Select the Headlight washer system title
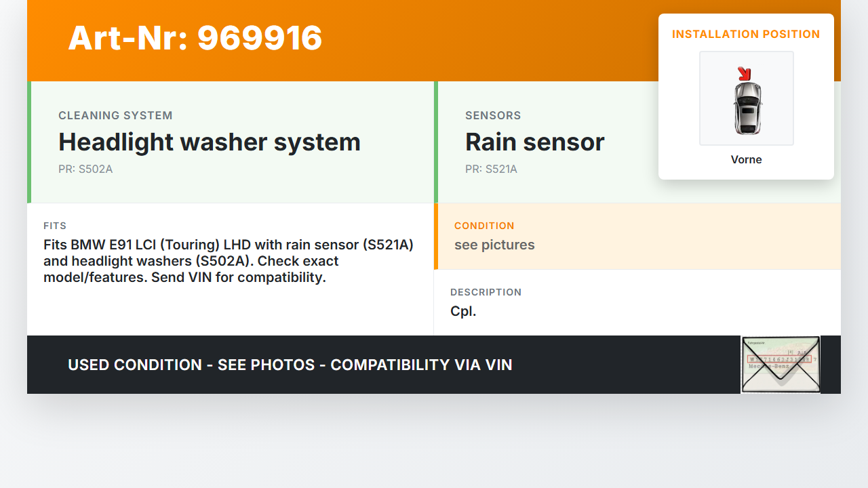Viewport: 868px width, 488px height. point(209,142)
